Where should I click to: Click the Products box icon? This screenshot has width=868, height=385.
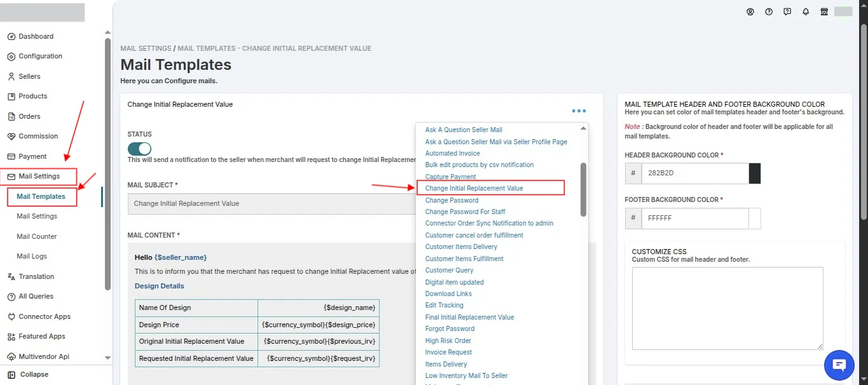tap(11, 97)
